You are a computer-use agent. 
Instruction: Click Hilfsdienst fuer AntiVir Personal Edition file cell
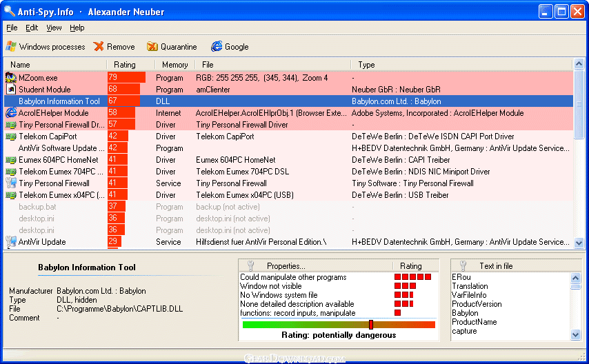[261, 242]
